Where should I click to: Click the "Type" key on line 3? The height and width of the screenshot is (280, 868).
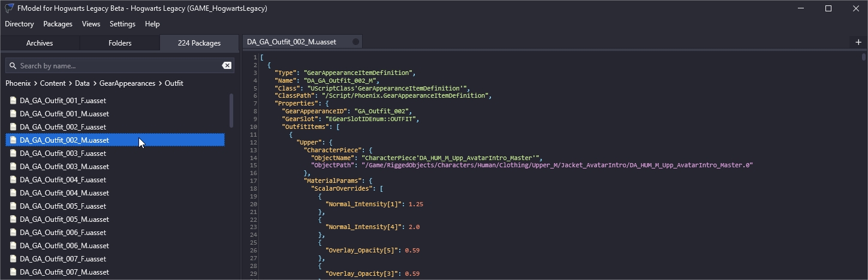click(285, 73)
